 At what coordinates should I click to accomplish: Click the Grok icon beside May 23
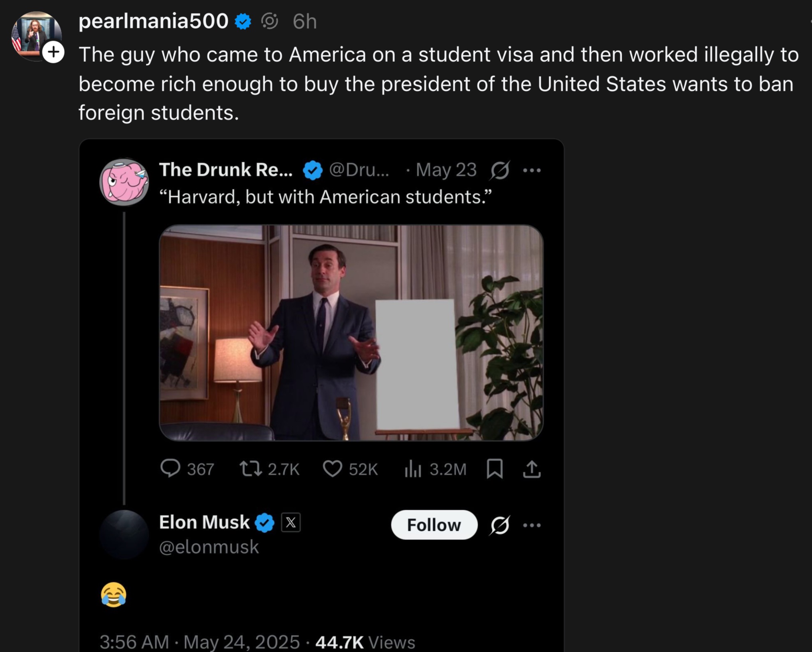coord(500,170)
